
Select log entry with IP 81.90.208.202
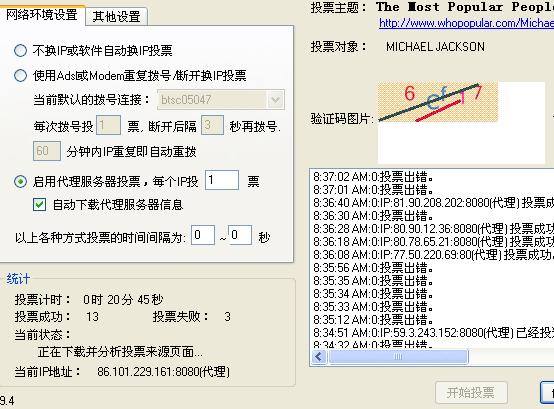[x=434, y=203]
